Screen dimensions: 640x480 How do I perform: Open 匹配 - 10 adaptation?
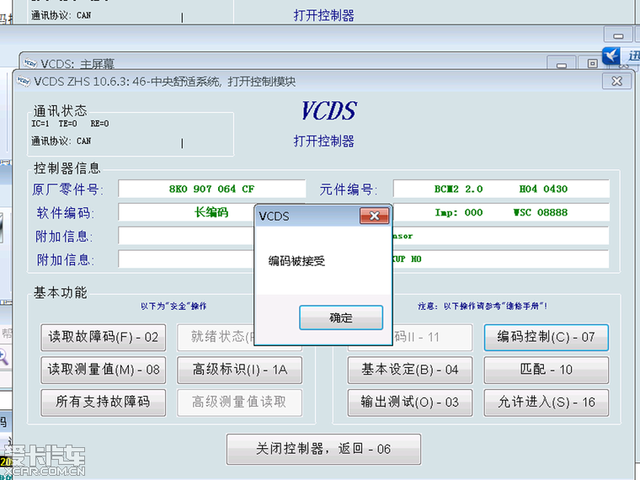[x=545, y=369]
